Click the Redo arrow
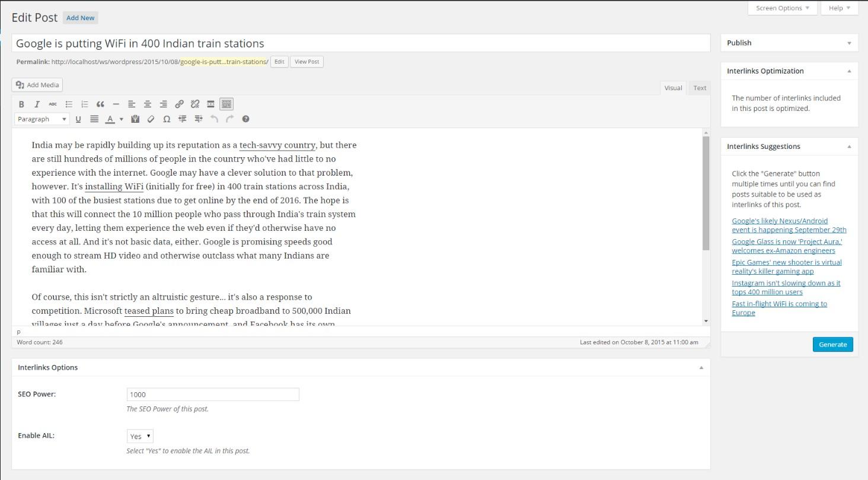The height and width of the screenshot is (480, 868). coord(229,119)
